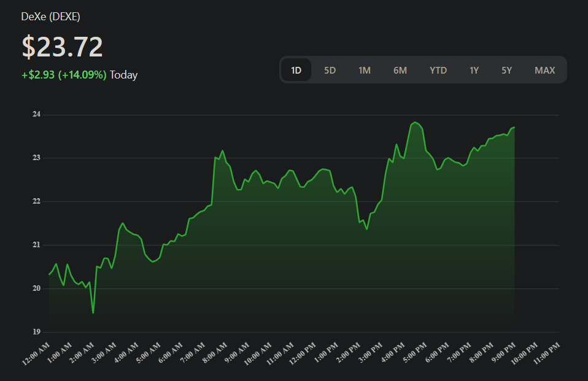Click the 19 y-axis value label
The width and height of the screenshot is (588, 381).
36,332
